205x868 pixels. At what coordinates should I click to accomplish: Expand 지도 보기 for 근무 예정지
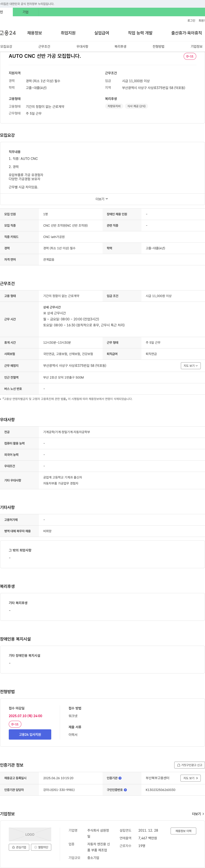[x=190, y=366]
